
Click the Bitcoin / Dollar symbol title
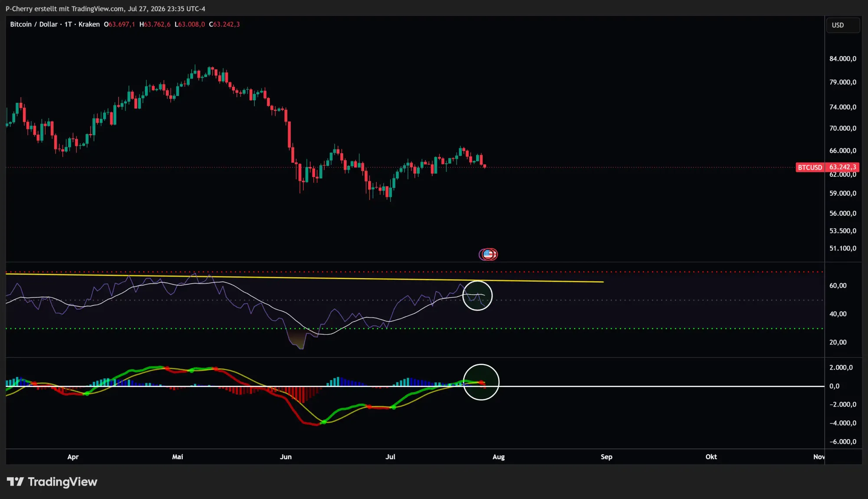point(34,24)
